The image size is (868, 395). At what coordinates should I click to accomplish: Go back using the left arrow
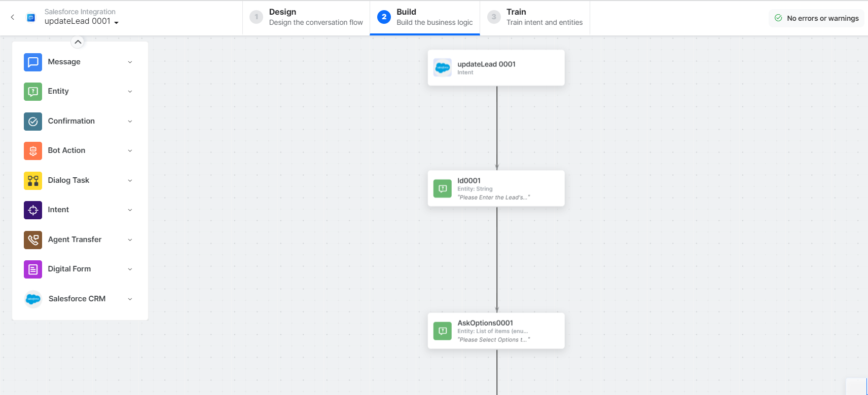click(x=13, y=17)
